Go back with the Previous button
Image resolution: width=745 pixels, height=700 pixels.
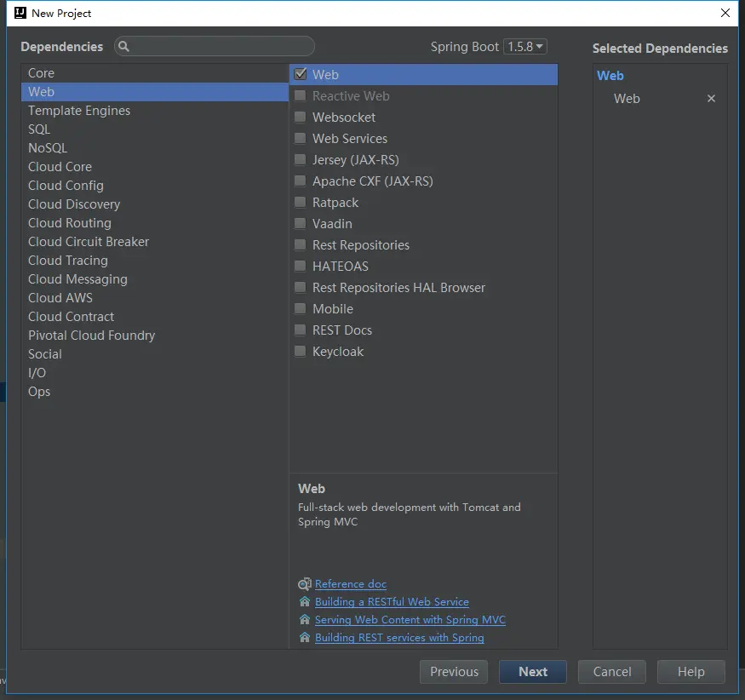click(x=454, y=672)
